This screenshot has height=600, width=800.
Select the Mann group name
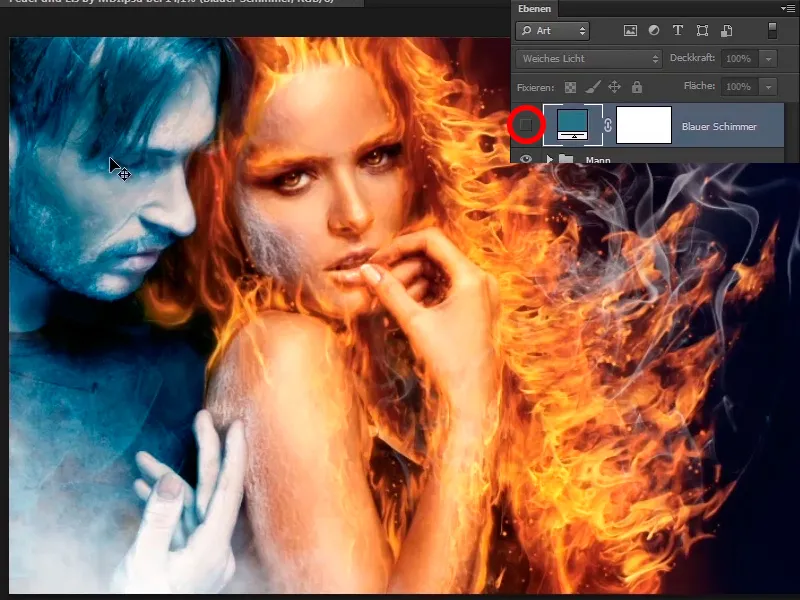pyautogui.click(x=598, y=160)
